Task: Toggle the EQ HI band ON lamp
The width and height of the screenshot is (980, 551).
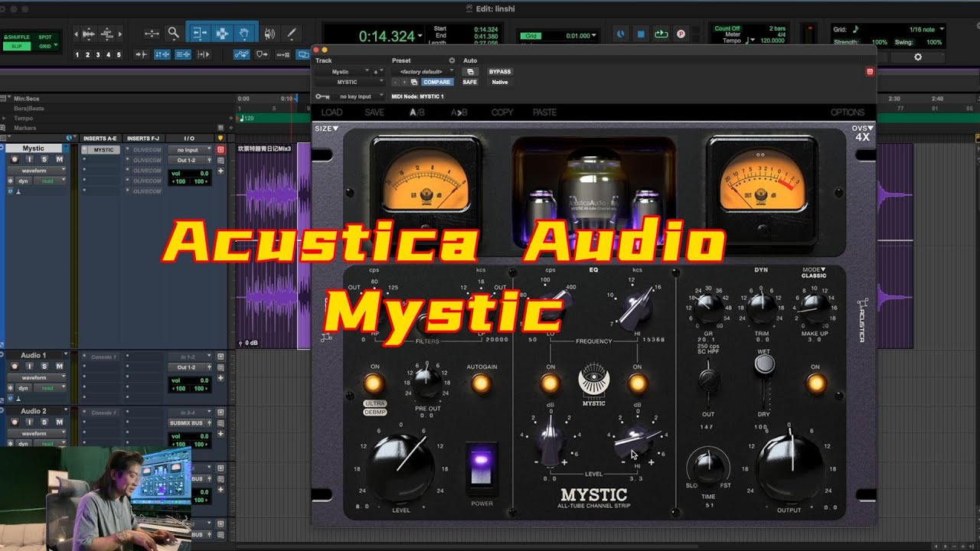Action: coord(637,383)
